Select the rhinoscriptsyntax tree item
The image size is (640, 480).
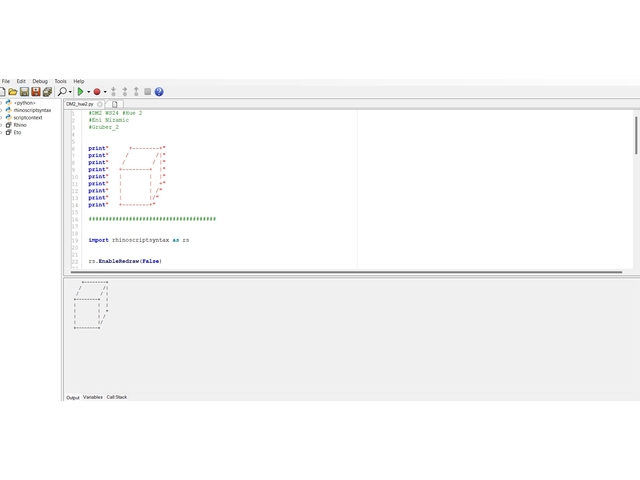32,110
